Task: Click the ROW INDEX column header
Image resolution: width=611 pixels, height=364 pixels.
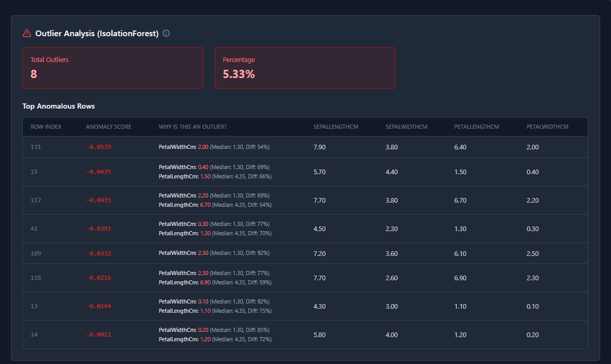Action: [46, 127]
